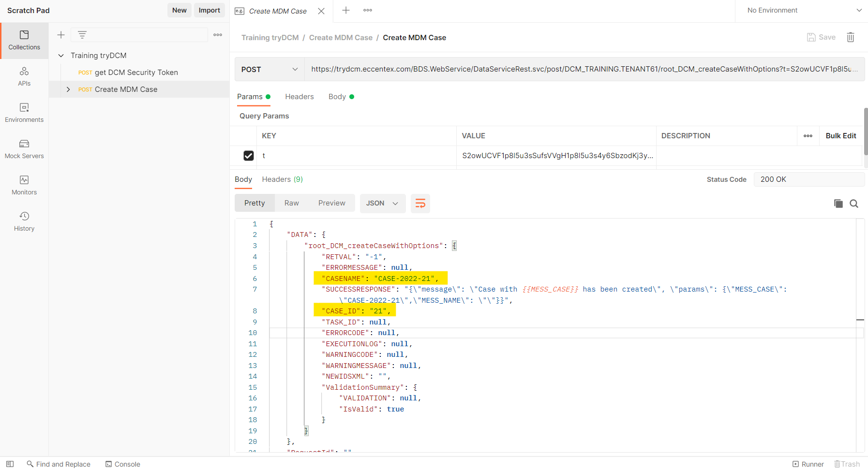Open the APIs sidebar panel
Image resolution: width=868 pixels, height=470 pixels.
24,77
